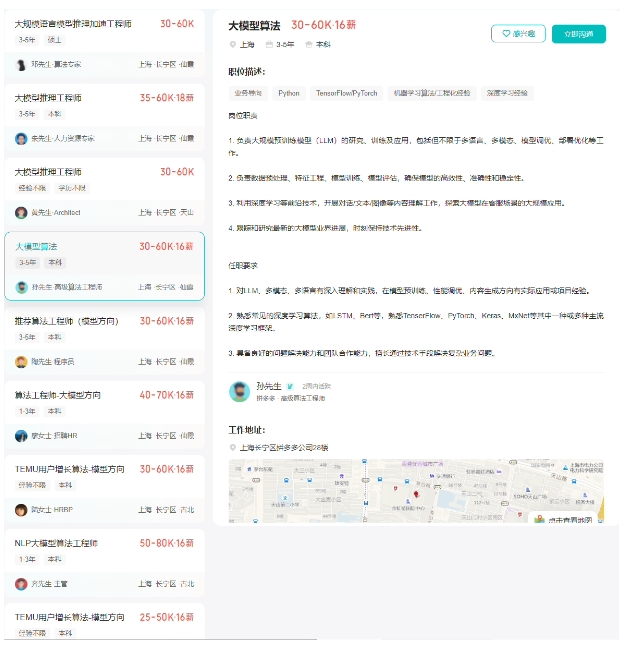The width and height of the screenshot is (631, 649).
Task: Click 陶先生 程序员 recruiter avatar
Action: 21,361
